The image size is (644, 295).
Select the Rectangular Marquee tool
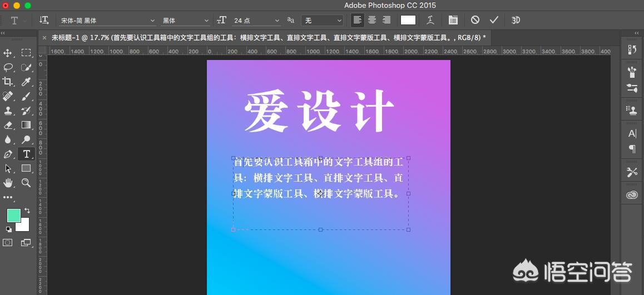(26, 53)
